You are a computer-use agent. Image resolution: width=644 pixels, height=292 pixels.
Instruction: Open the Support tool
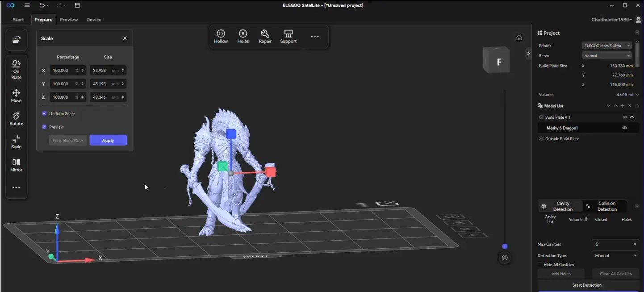(288, 36)
